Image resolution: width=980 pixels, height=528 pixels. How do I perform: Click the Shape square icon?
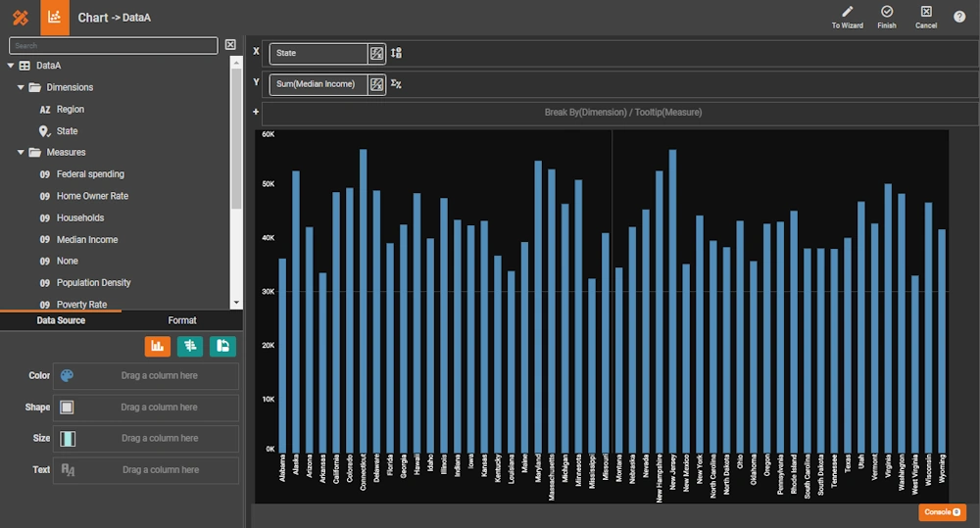(67, 407)
